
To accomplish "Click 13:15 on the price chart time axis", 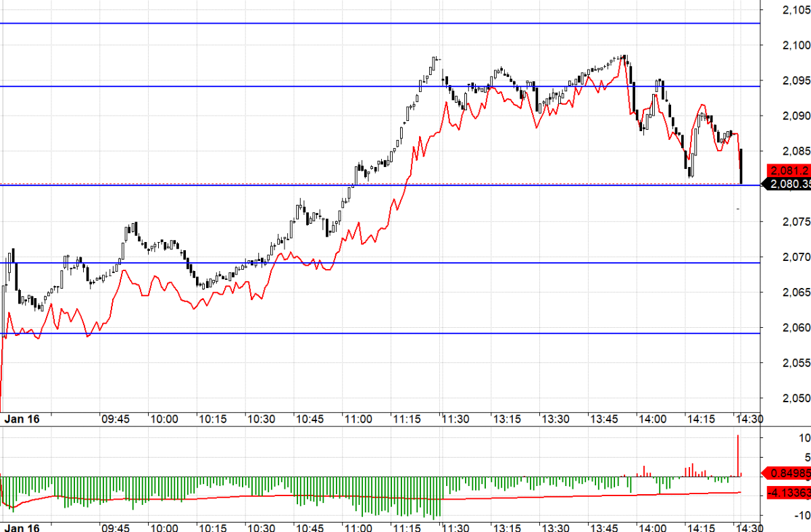I will point(506,419).
